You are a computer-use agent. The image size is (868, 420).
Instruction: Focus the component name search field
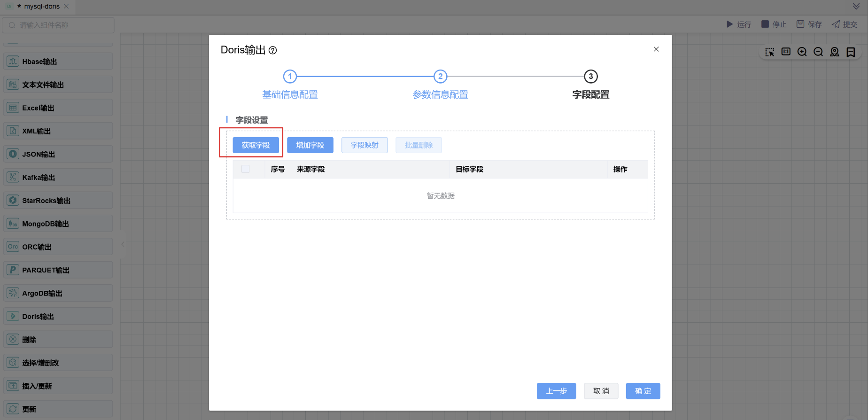click(x=58, y=25)
